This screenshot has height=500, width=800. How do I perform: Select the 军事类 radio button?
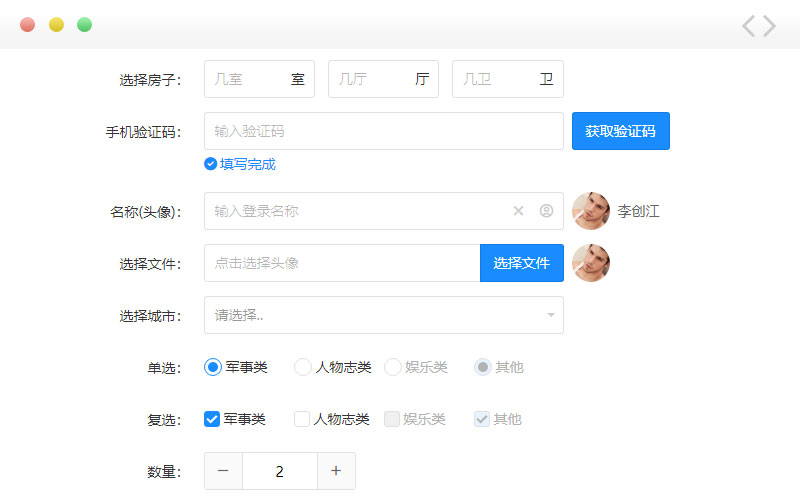coord(213,367)
